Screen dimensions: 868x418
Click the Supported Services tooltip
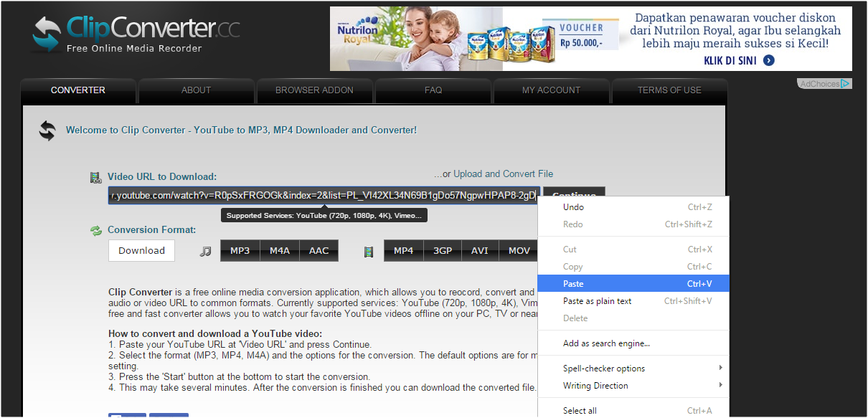324,215
